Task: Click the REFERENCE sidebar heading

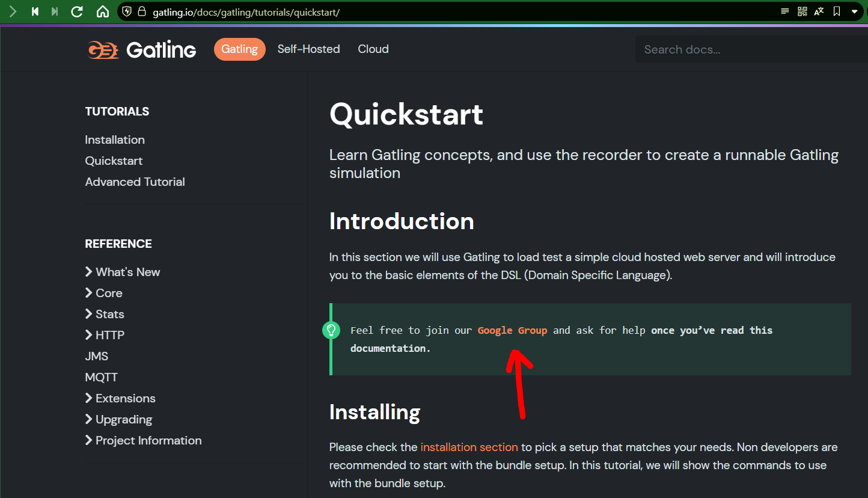Action: click(118, 244)
